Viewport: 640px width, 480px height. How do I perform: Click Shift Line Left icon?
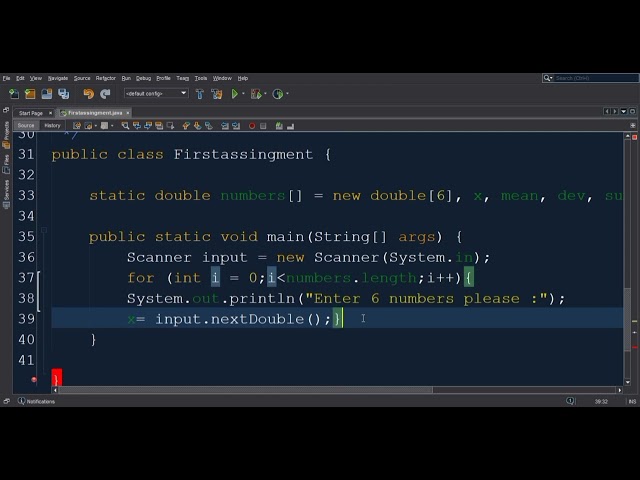point(225,126)
